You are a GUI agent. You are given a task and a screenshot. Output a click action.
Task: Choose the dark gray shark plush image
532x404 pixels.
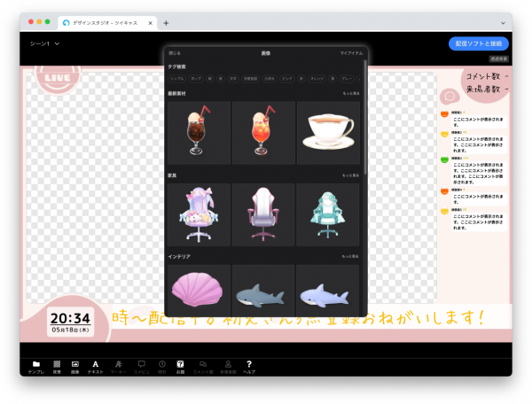tap(263, 291)
